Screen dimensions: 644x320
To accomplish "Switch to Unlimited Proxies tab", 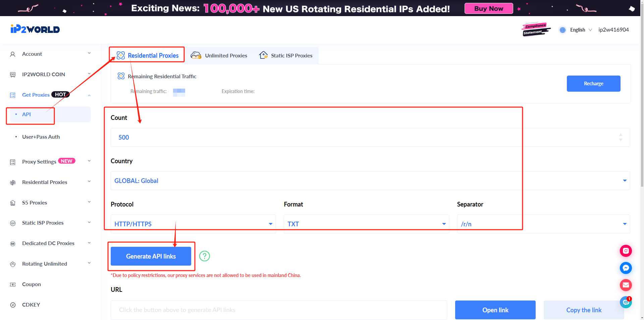I will pyautogui.click(x=219, y=56).
